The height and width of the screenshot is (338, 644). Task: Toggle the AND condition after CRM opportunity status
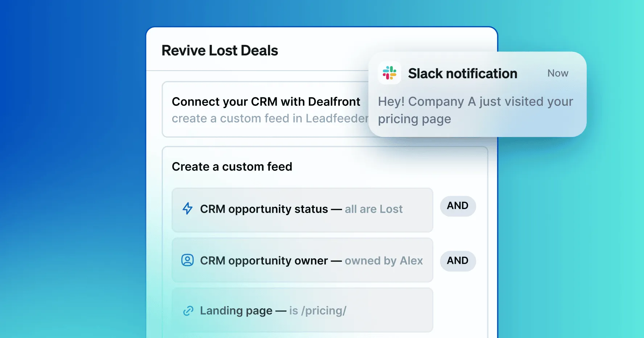pos(458,206)
